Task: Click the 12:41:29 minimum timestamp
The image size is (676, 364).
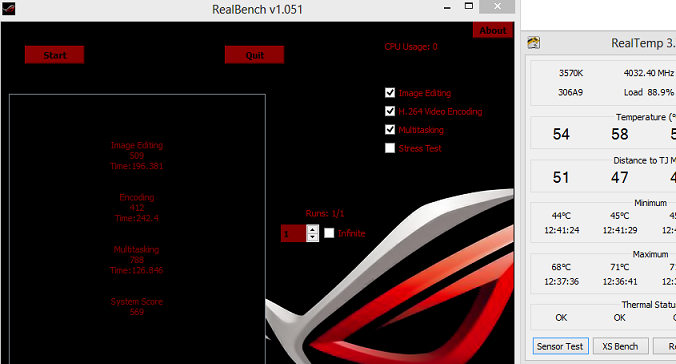Action: point(620,230)
